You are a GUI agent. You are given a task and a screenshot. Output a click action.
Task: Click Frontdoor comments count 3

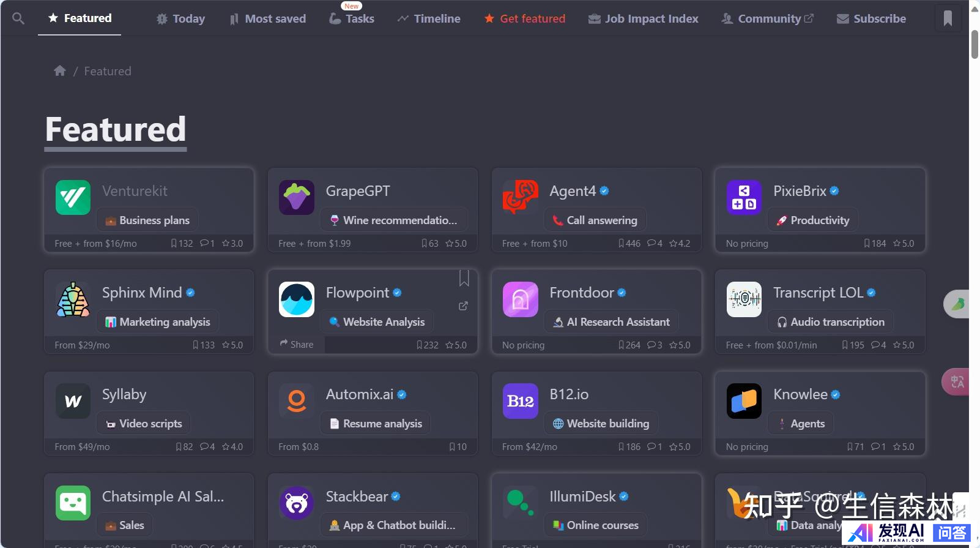(x=655, y=345)
